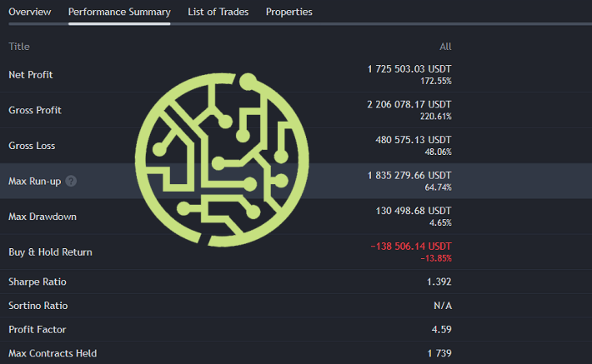Click the Profit Factor value 4.59

tap(441, 329)
